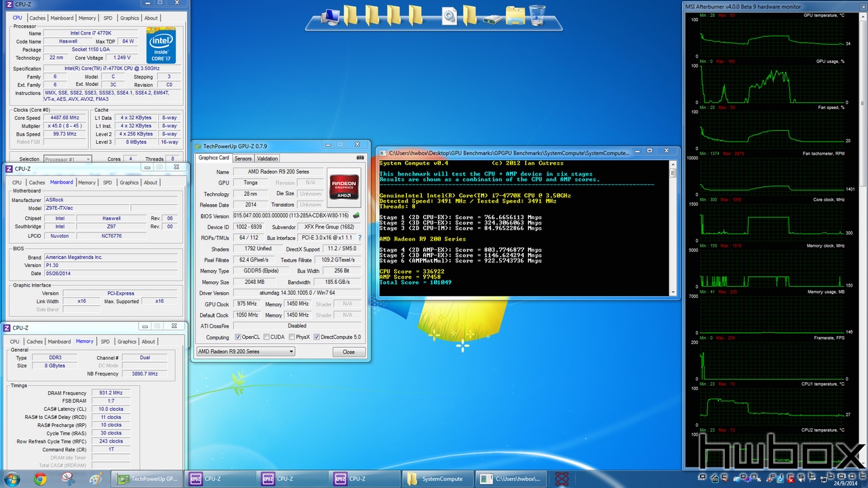The height and width of the screenshot is (488, 868).
Task: Click the BIOS Date field 05/26/2014
Action: (x=111, y=273)
